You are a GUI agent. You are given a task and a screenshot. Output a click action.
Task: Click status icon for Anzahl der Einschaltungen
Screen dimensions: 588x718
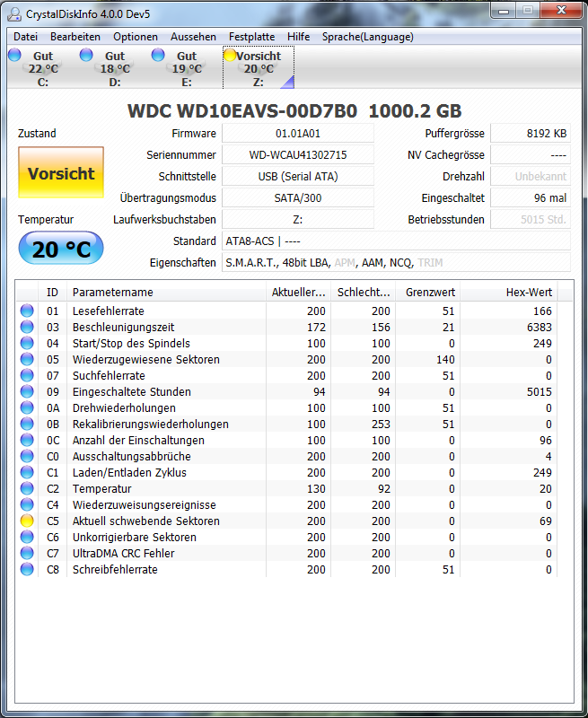coord(27,440)
